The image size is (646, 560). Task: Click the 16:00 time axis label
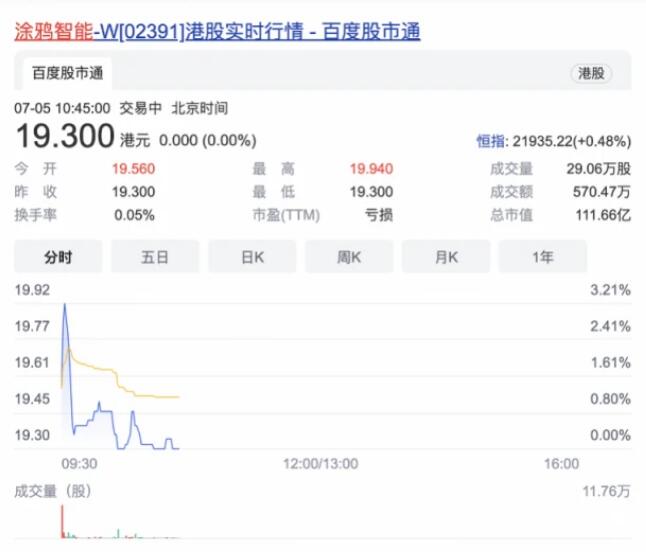coord(562,464)
